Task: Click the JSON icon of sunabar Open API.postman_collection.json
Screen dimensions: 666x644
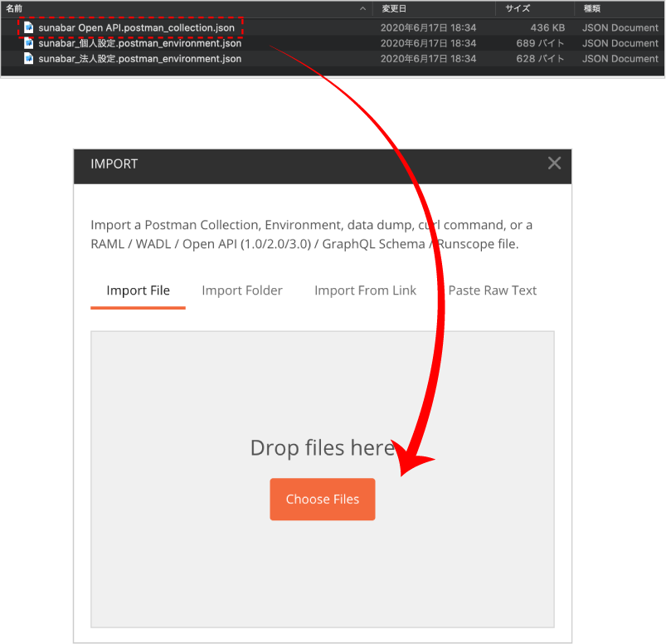Action: 28,27
